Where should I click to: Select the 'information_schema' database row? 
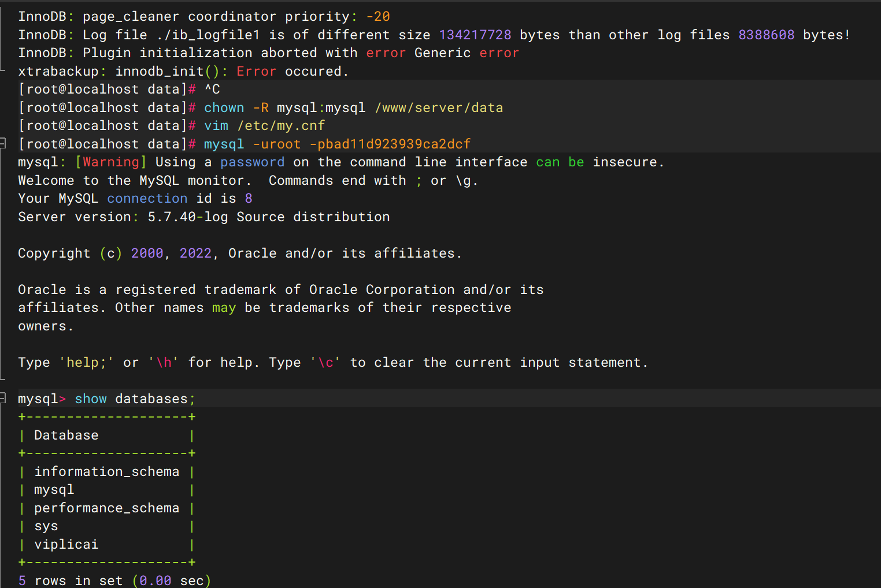coord(107,472)
